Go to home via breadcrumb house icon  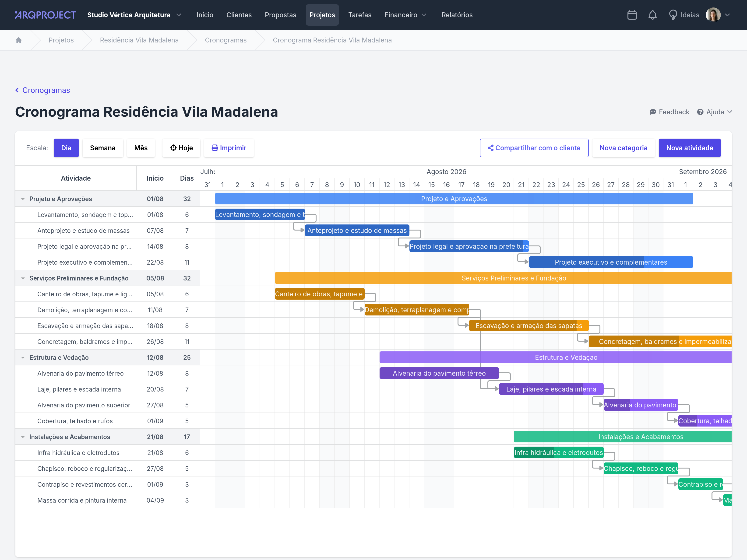(x=19, y=40)
